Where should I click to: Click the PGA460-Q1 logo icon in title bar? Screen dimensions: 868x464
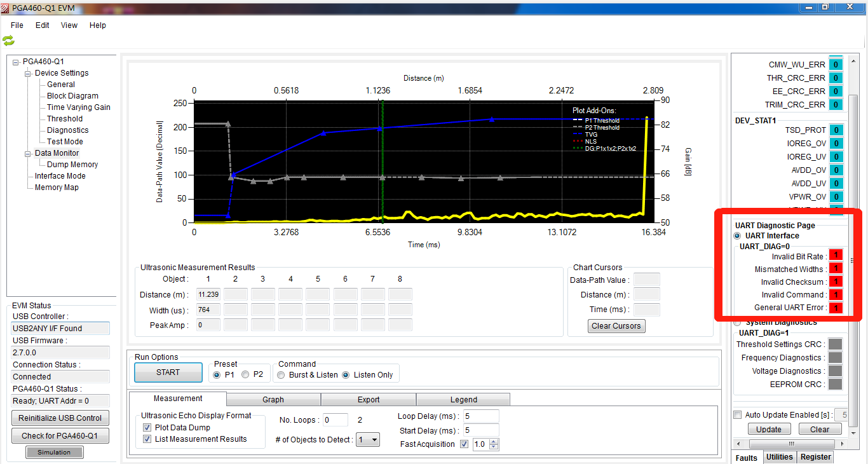coord(6,7)
